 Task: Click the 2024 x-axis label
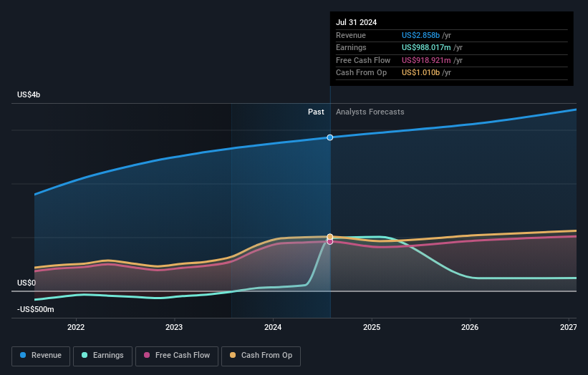coord(273,327)
